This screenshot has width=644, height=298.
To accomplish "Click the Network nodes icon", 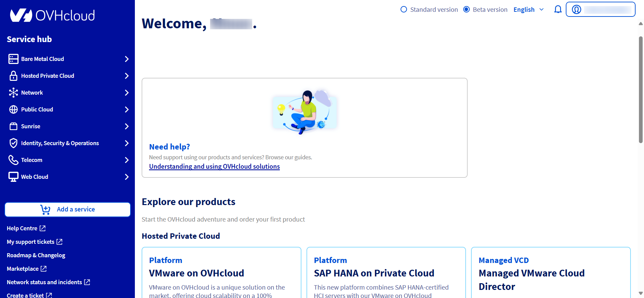I will click(x=13, y=93).
